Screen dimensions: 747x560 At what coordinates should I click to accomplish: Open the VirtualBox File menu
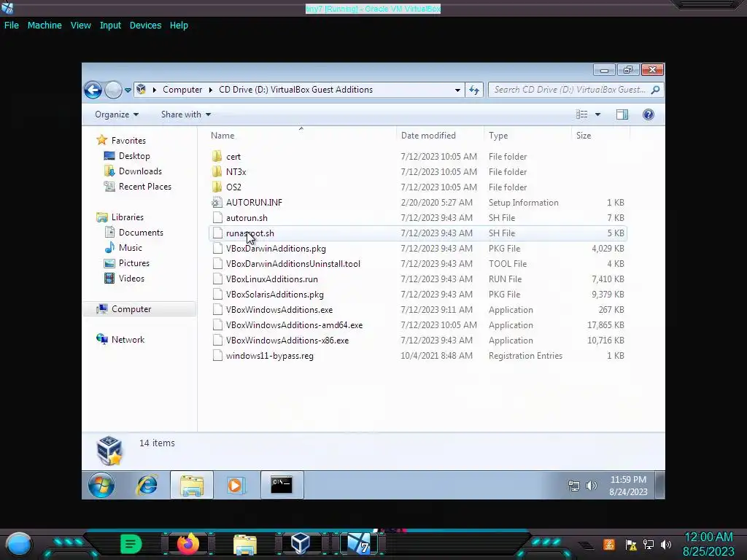coord(12,26)
